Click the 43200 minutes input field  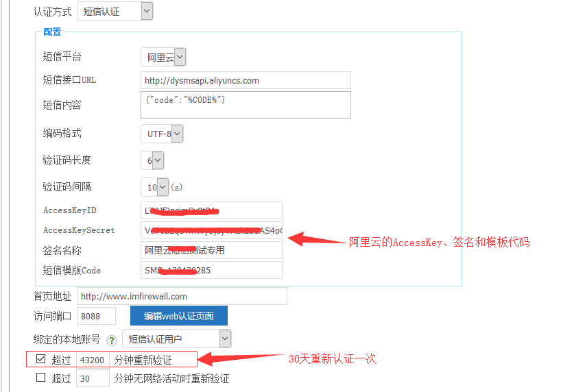click(93, 359)
